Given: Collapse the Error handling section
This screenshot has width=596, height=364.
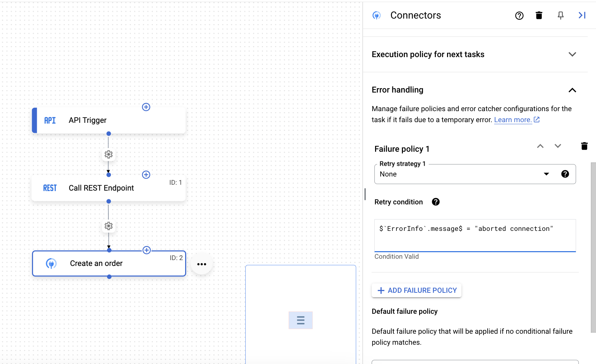Looking at the screenshot, I should click(572, 90).
